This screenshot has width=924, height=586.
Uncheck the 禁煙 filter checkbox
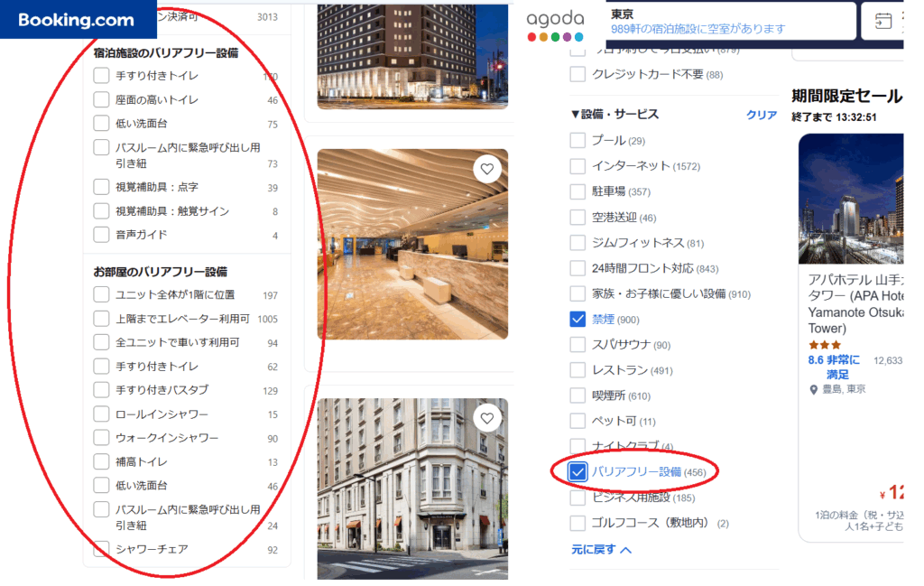click(577, 319)
